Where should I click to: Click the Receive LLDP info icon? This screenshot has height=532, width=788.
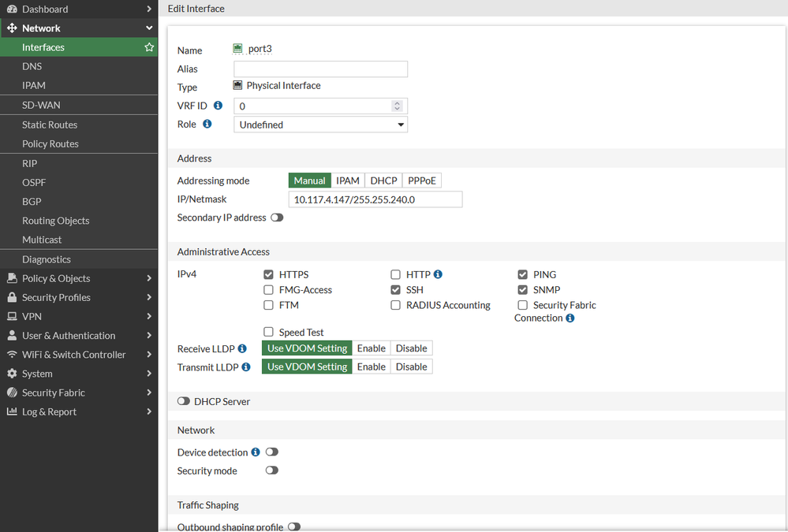[x=242, y=348]
